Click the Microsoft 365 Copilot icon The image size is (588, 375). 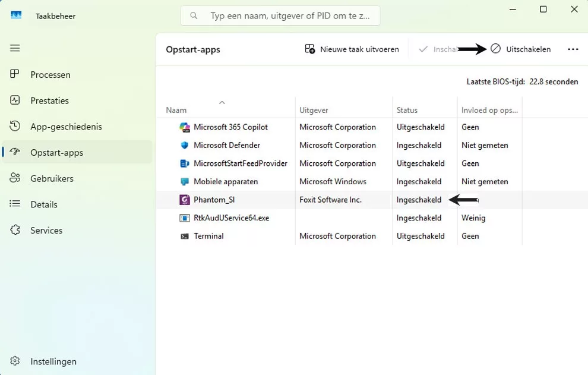(x=185, y=127)
